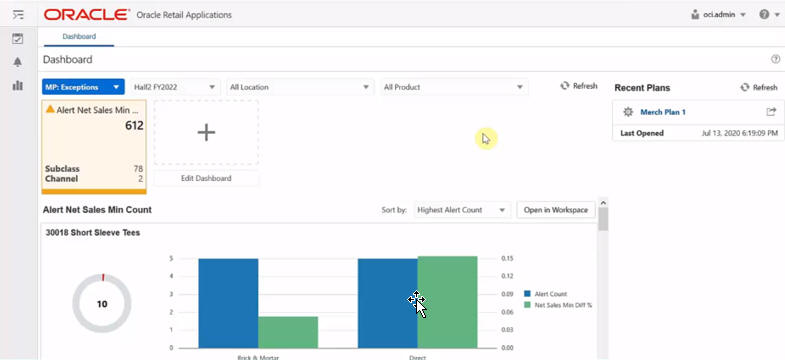The image size is (785, 360).
Task: Click the Dashboard page help icon
Action: coord(775,59)
